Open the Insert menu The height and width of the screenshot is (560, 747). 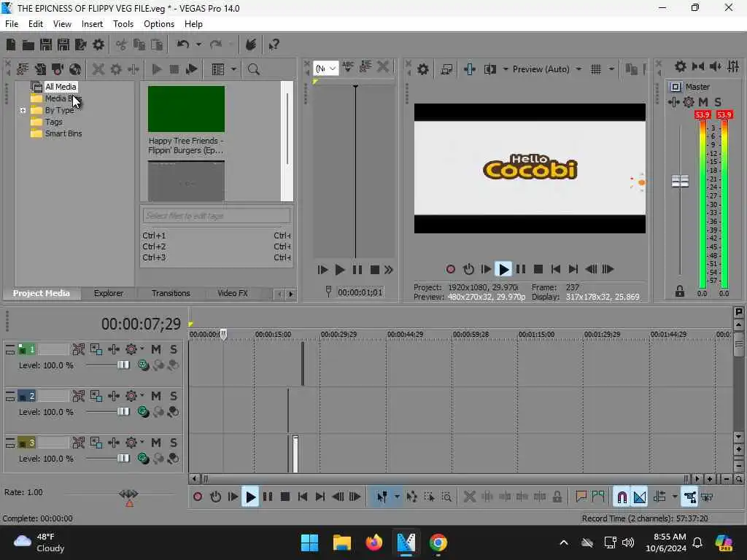click(x=92, y=24)
